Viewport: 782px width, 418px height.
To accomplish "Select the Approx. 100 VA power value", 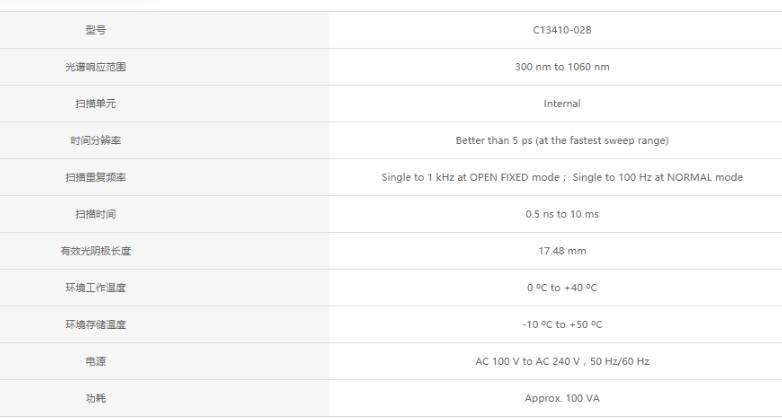I will coord(562,399).
